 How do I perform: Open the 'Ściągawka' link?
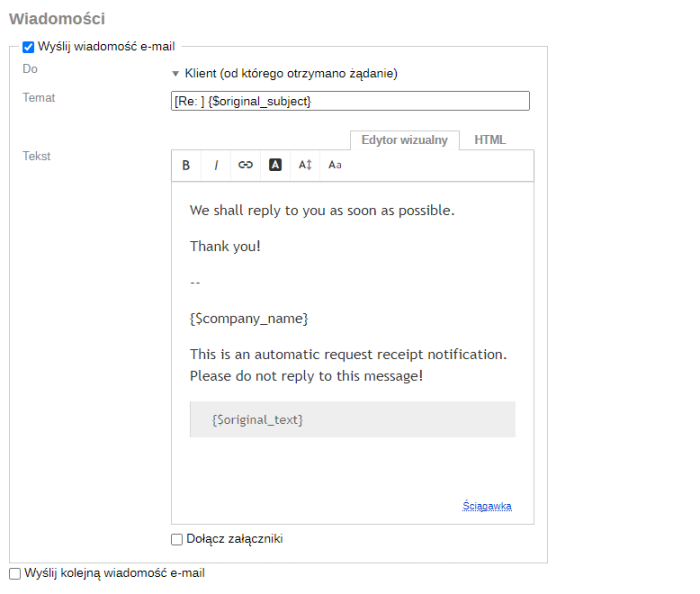[x=487, y=506]
